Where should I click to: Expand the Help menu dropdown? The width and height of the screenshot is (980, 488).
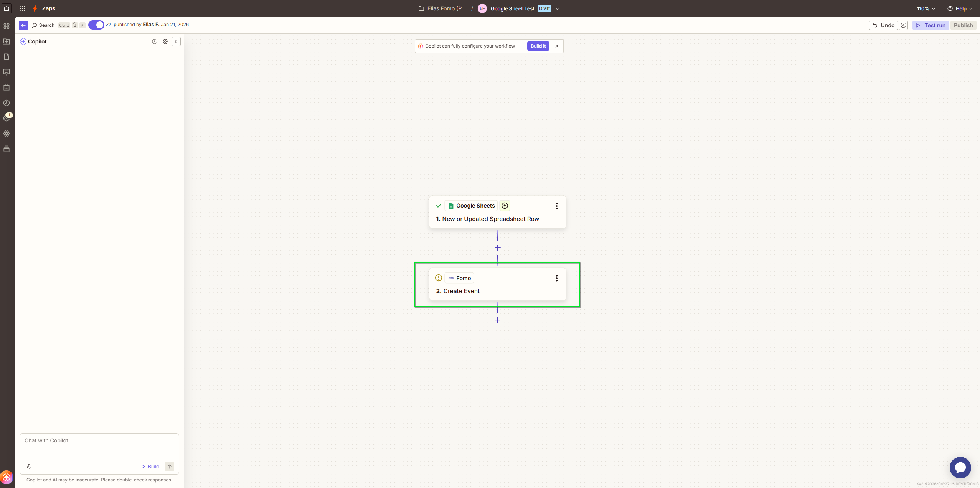(x=960, y=8)
